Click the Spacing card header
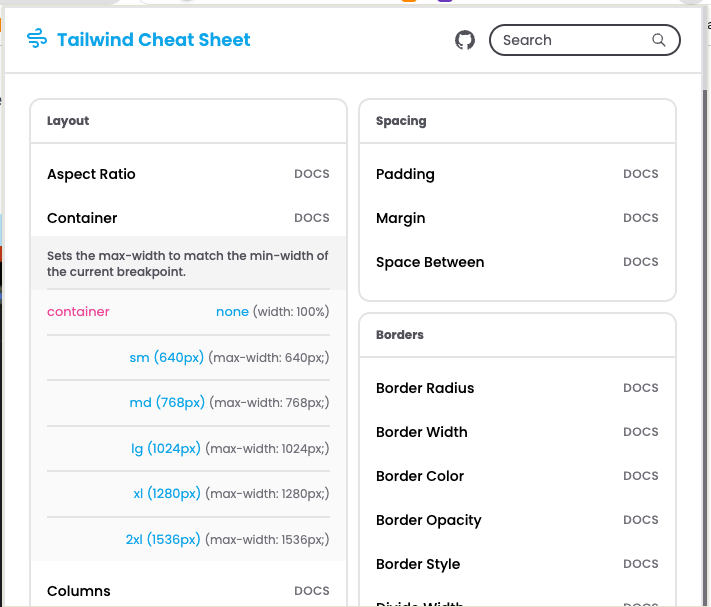Screen dimensions: 711x607 click(x=517, y=121)
